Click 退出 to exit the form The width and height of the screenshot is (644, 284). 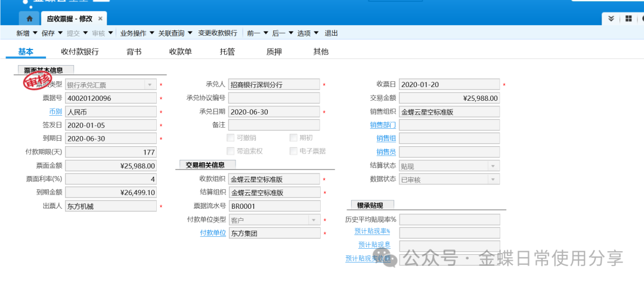331,33
